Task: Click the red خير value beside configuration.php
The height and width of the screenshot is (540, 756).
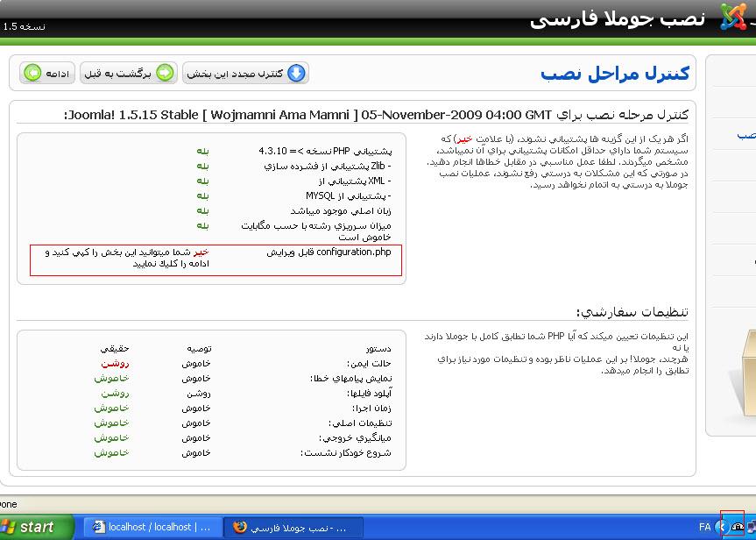Action: pos(201,252)
